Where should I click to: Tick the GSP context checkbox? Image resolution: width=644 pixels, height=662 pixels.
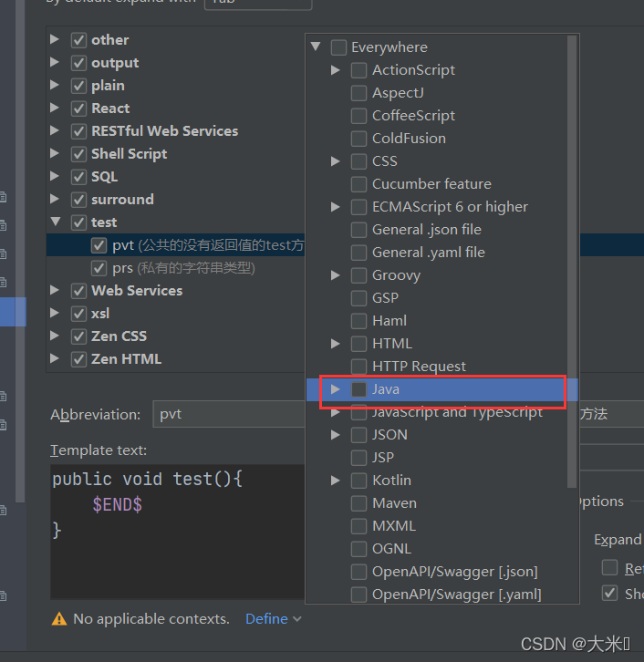point(359,298)
